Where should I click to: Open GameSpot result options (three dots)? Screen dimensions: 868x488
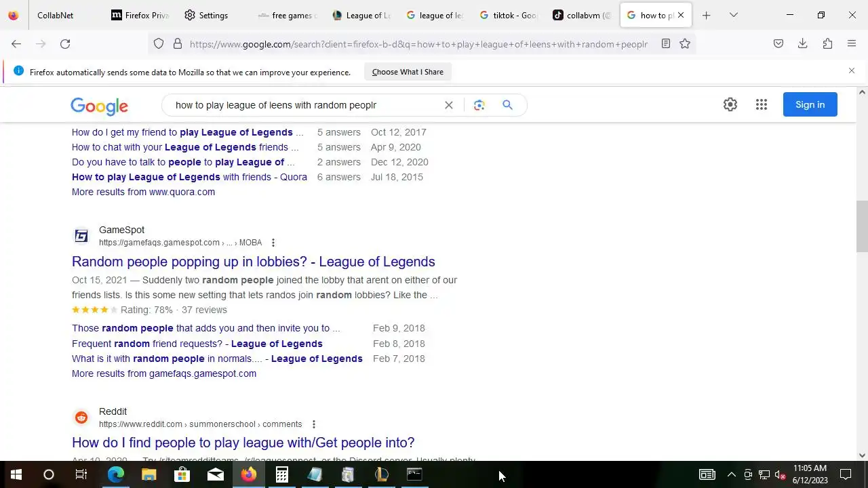tap(273, 243)
